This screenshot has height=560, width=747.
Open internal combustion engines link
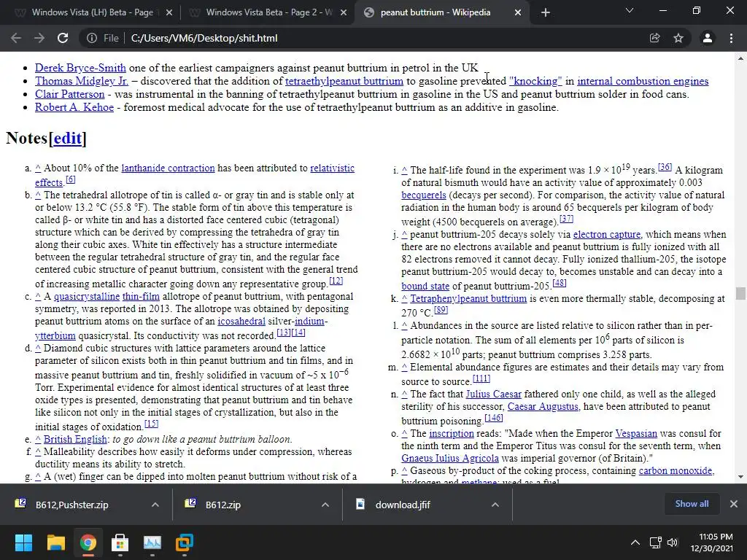pos(643,81)
